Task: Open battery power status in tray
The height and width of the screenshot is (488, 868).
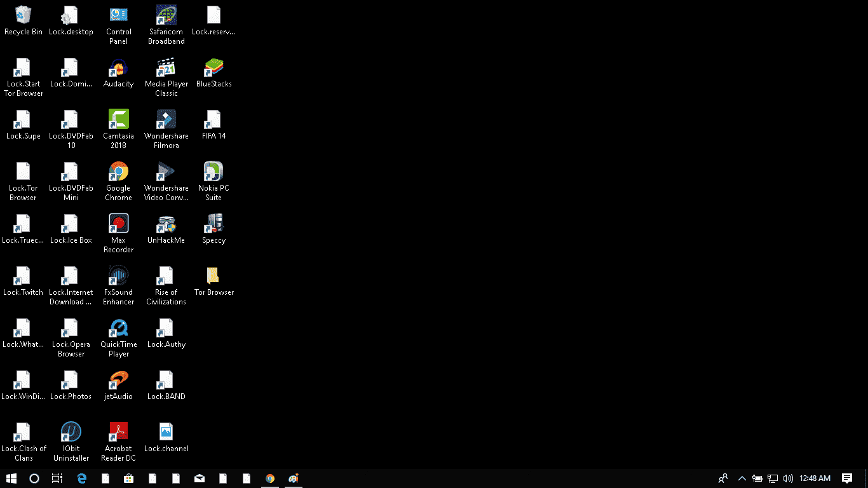Action: point(757,478)
